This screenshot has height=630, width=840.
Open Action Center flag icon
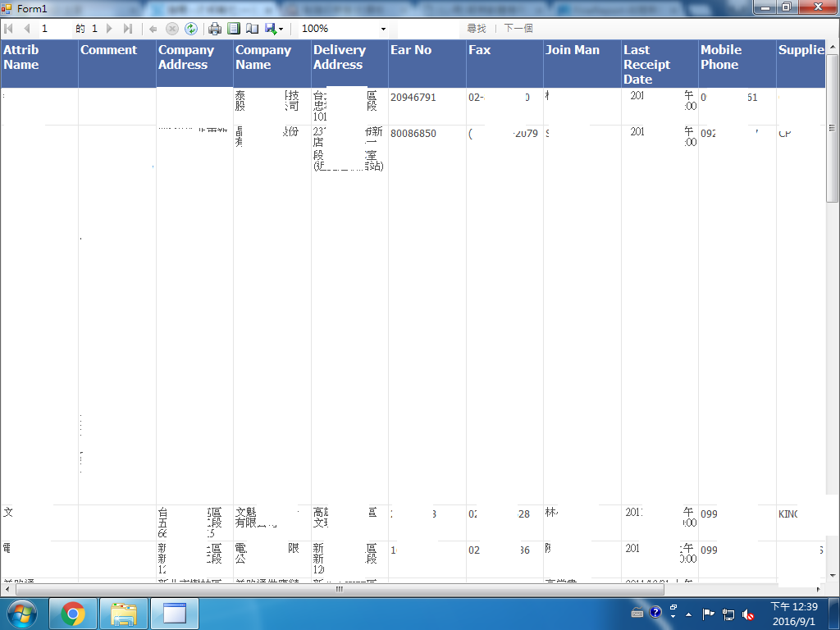click(708, 614)
